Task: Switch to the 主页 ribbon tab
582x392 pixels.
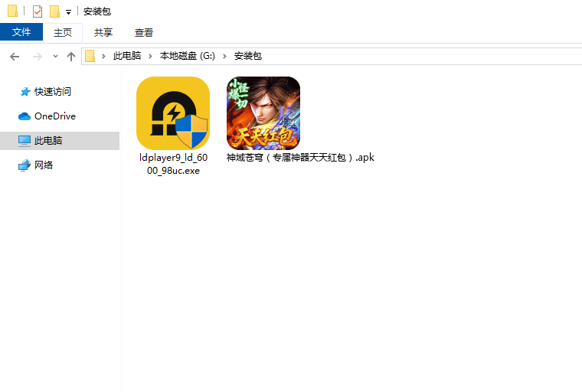Action: (x=62, y=32)
